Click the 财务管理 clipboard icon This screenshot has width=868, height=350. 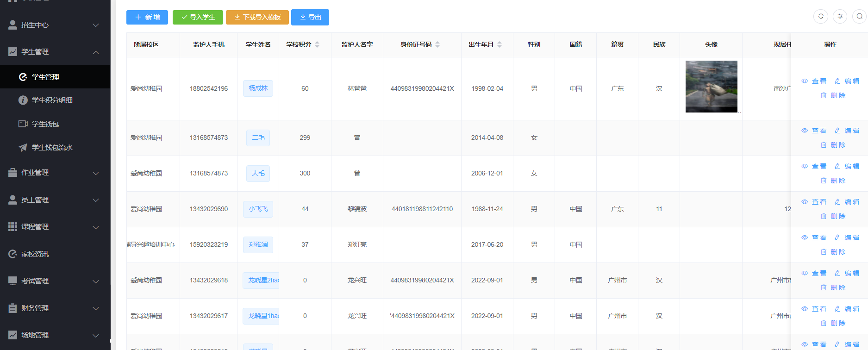point(13,308)
